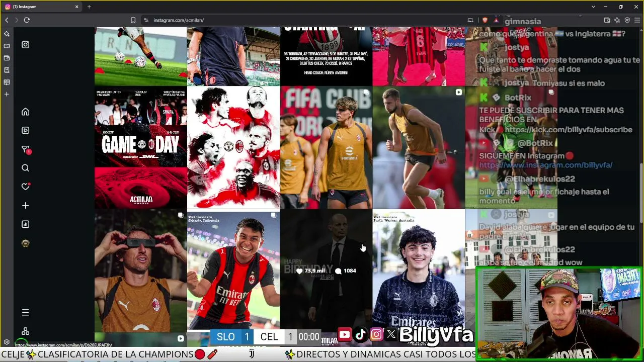644x362 pixels.
Task: Expand the tab search dropdown
Action: (x=593, y=7)
